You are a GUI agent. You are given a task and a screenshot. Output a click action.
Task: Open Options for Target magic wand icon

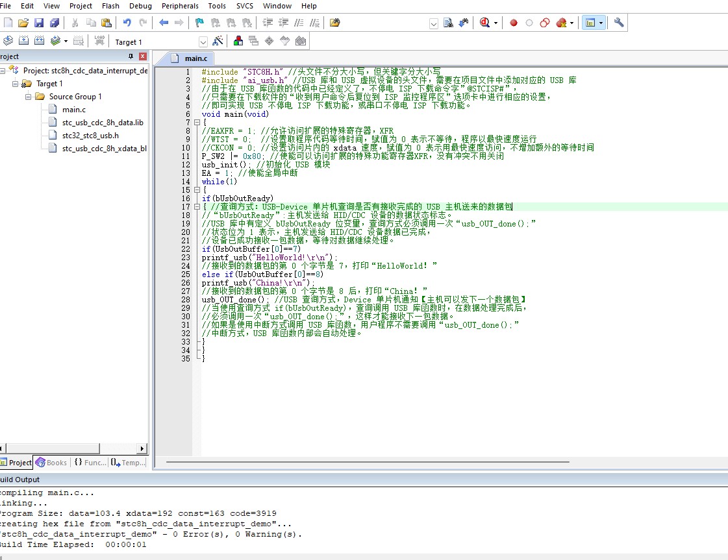coord(218,42)
